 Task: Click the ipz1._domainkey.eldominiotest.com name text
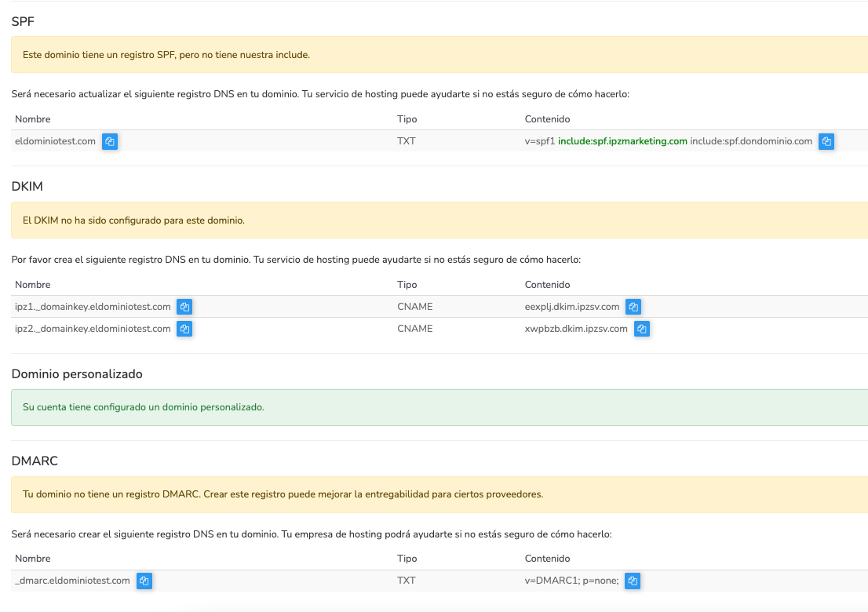(93, 307)
